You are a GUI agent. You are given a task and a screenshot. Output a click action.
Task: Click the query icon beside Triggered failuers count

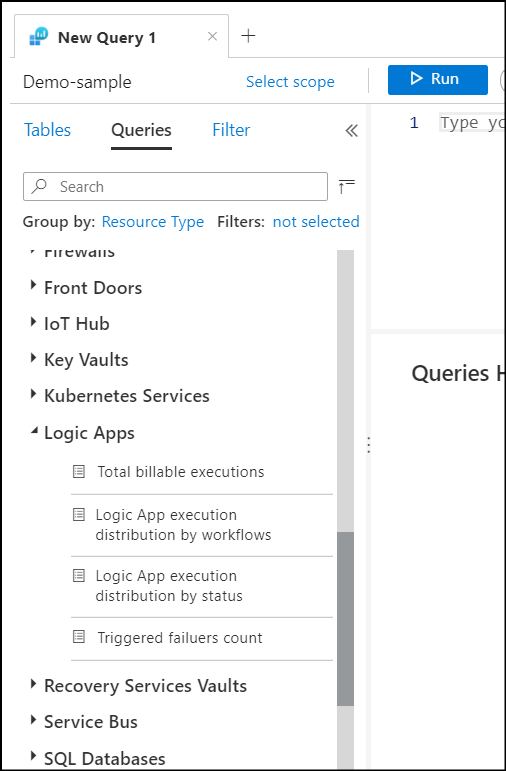click(x=79, y=637)
